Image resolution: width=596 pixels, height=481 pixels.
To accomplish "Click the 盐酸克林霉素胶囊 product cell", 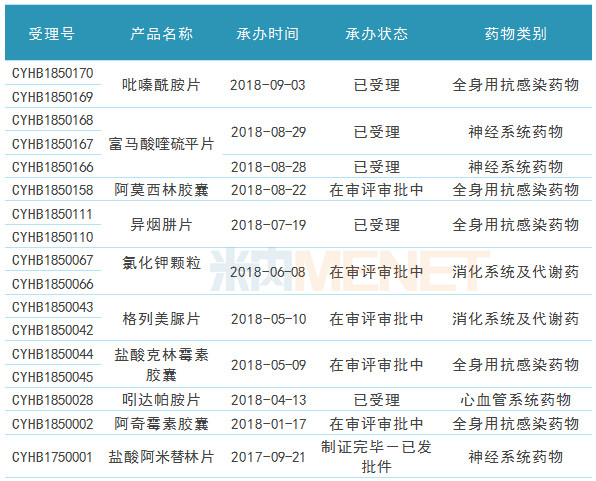I will pos(162,365).
